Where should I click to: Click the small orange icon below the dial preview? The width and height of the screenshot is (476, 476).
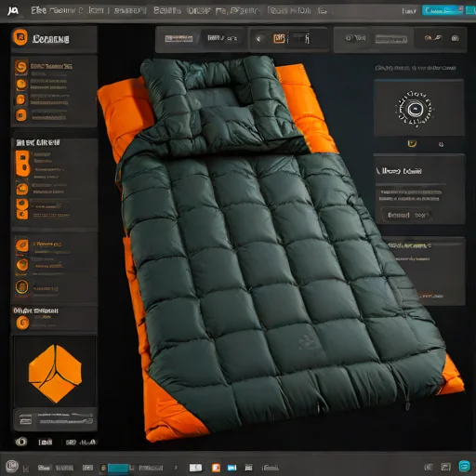pyautogui.click(x=412, y=143)
